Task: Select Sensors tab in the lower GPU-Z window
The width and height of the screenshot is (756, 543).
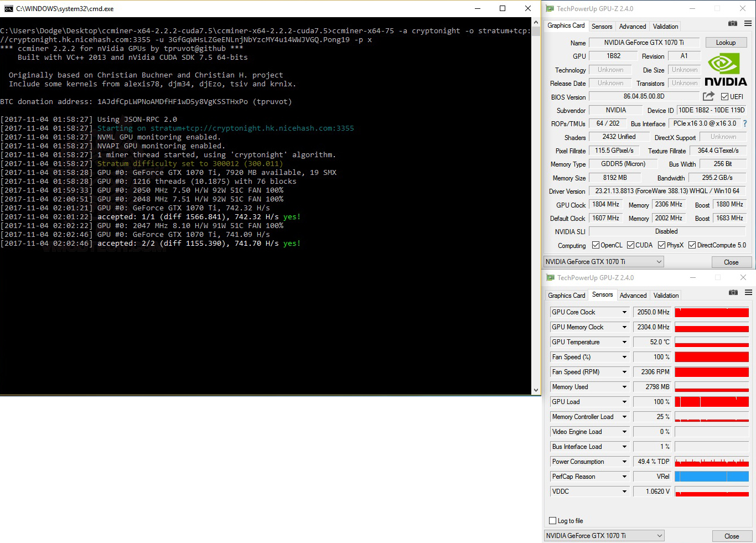Action: tap(602, 294)
